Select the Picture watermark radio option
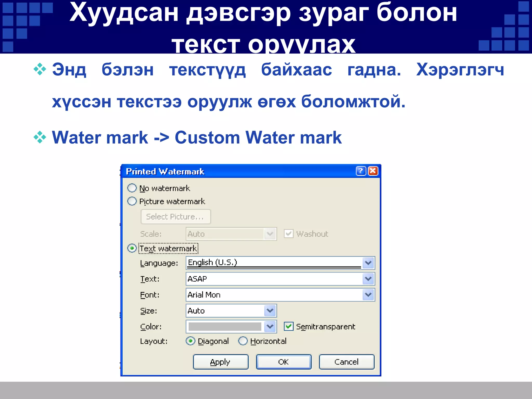Viewport: 532px width, 399px height. (132, 201)
